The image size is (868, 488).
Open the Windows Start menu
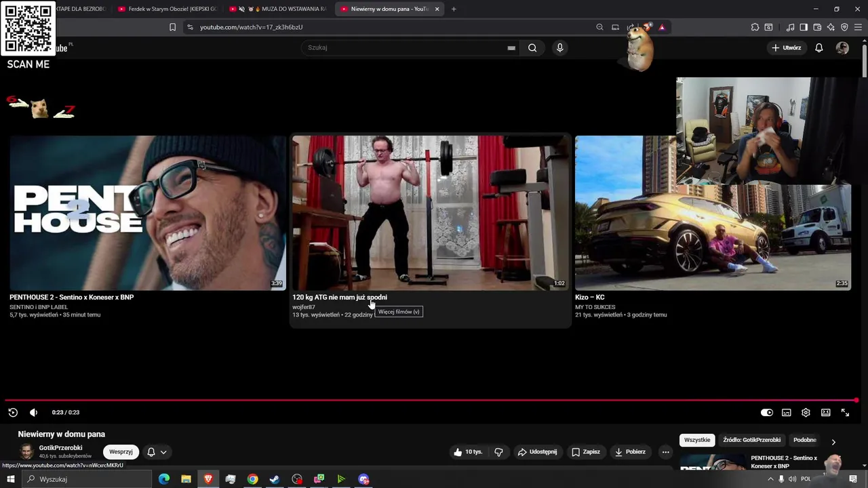10,479
